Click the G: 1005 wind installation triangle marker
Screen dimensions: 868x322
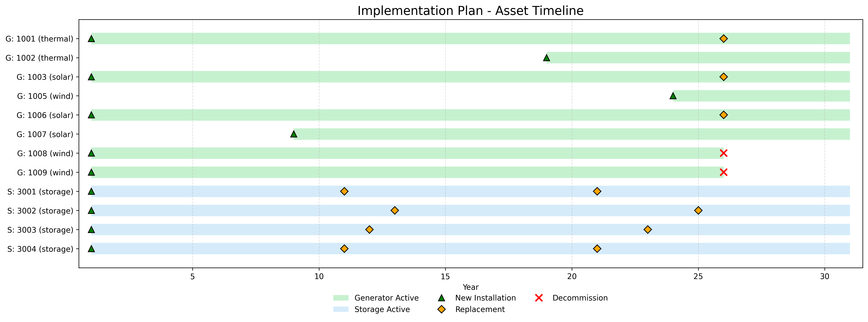click(673, 96)
